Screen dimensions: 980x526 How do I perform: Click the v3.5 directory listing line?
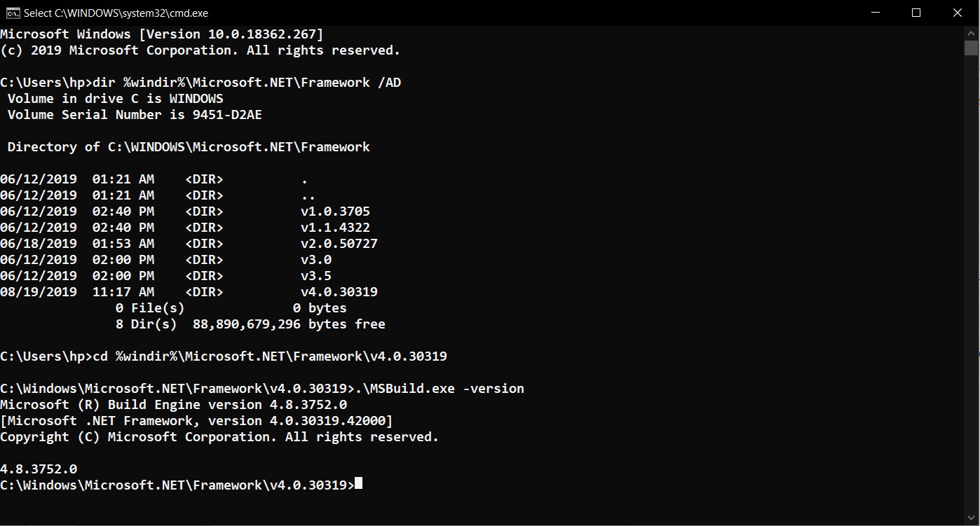(166, 276)
